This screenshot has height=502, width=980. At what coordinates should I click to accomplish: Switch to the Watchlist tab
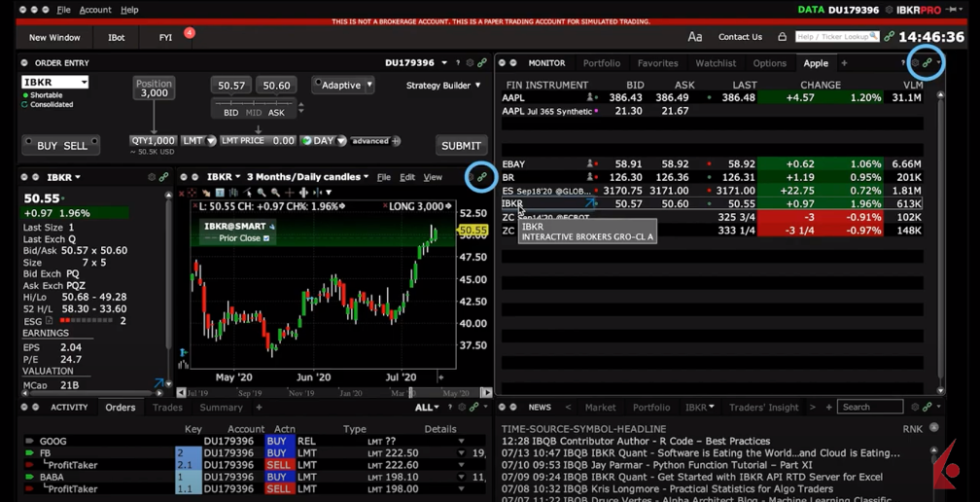point(715,63)
